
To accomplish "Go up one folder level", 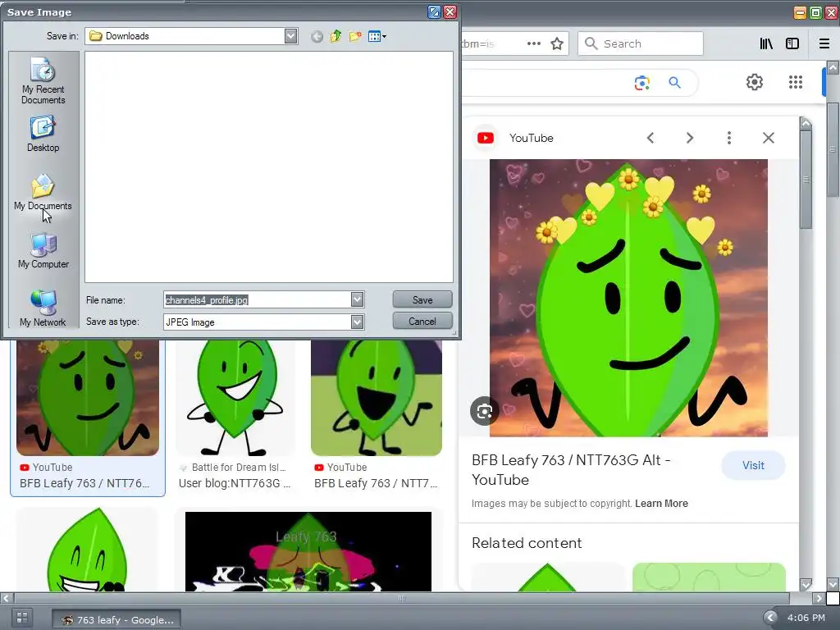I will coord(336,36).
